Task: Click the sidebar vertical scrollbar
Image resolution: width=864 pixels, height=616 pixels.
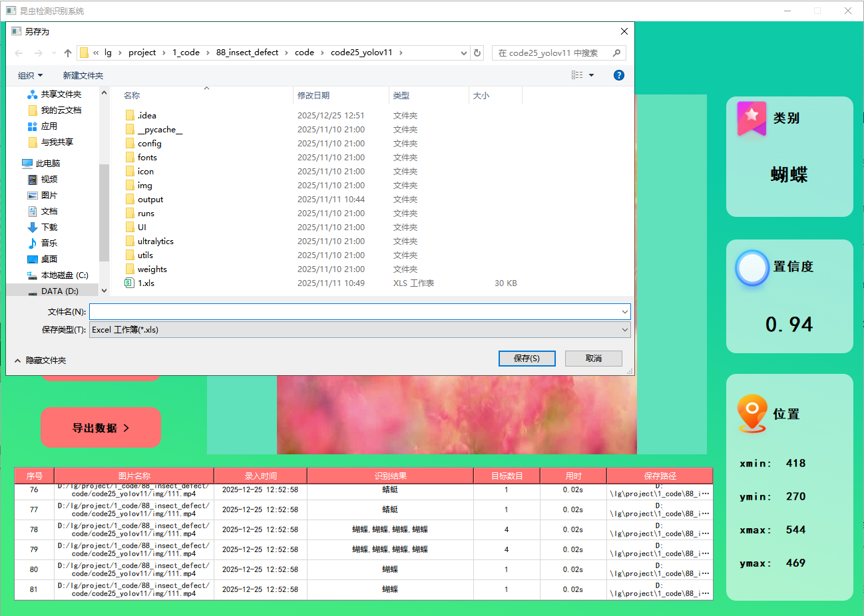Action: click(x=104, y=213)
